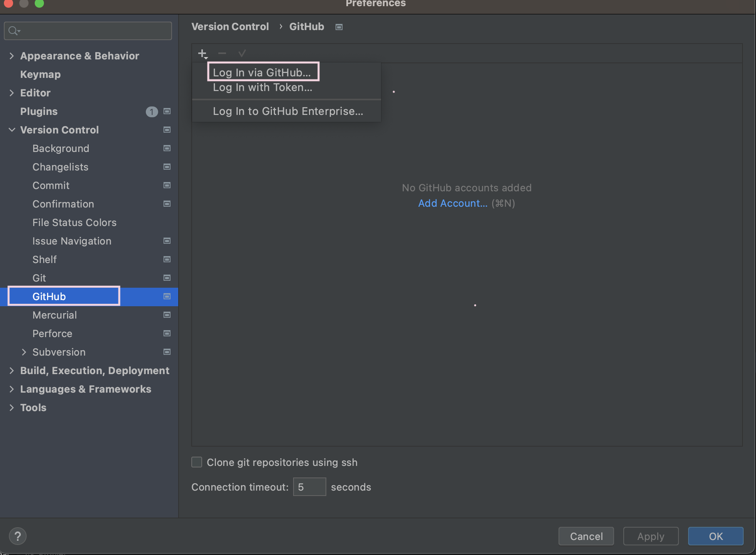Click the project settings icon on Commit row
The image size is (756, 555).
(167, 185)
